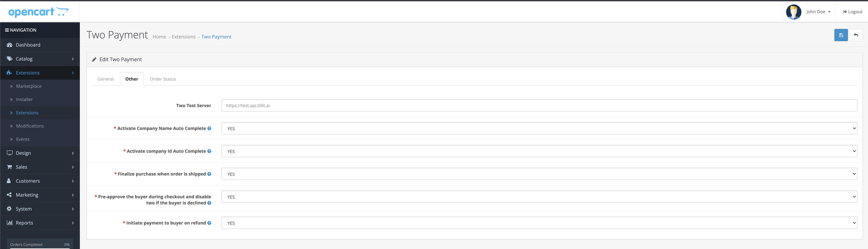Click the Two Test Server input field
Screen dimensions: 868x249
(x=539, y=105)
